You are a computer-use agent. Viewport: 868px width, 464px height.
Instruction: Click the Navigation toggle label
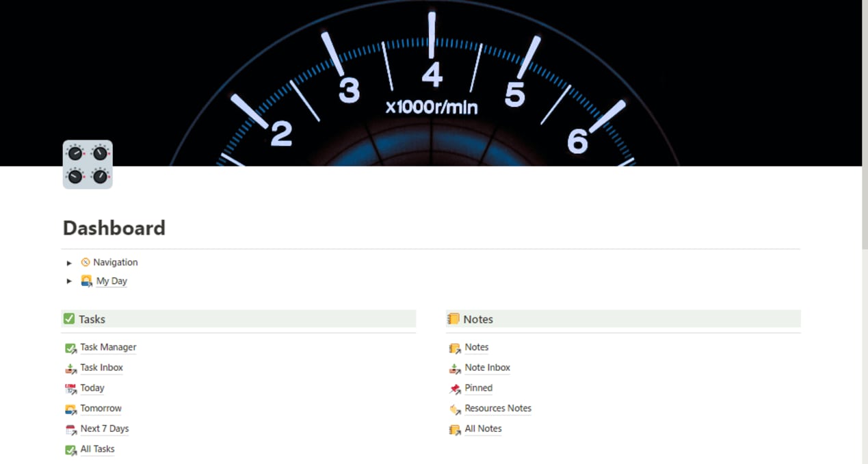116,262
